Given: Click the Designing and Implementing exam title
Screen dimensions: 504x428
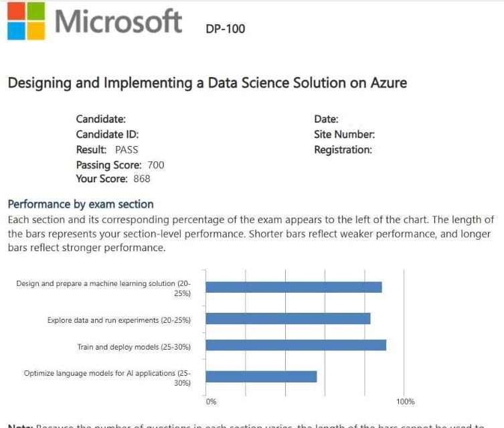Looking at the screenshot, I should point(207,83).
